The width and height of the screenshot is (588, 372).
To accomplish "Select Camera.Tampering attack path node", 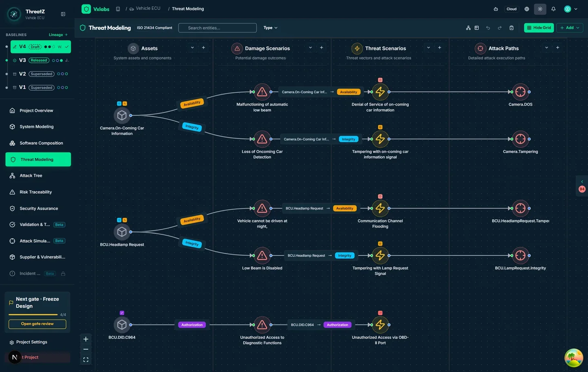I will click(x=520, y=139).
